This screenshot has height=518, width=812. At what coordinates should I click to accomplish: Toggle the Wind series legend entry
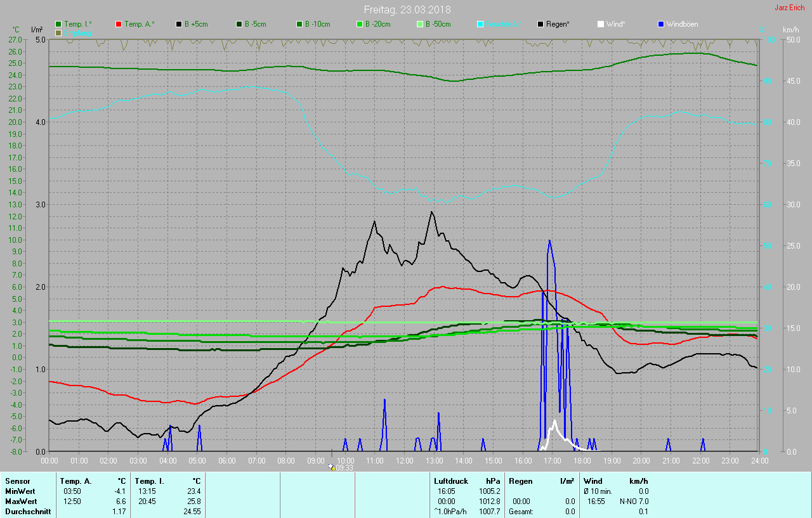coord(601,24)
